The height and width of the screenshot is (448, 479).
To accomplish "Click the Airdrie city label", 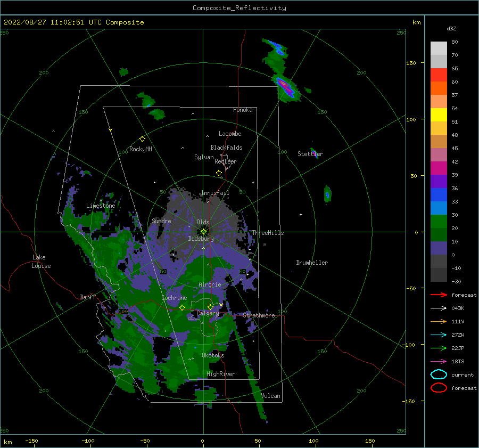I will coord(210,284).
